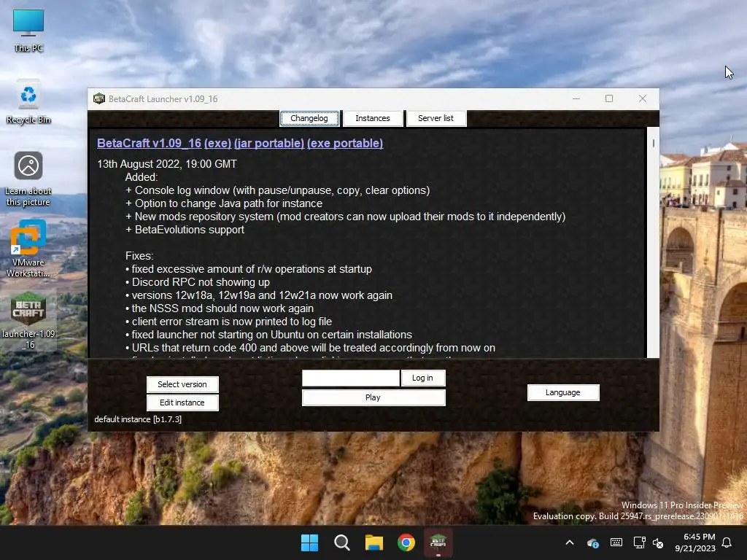Viewport: 747px width, 560px height.
Task: Focus the username input field
Action: [351, 378]
